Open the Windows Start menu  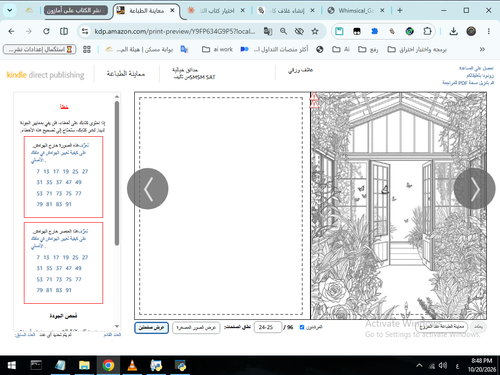tap(11, 366)
